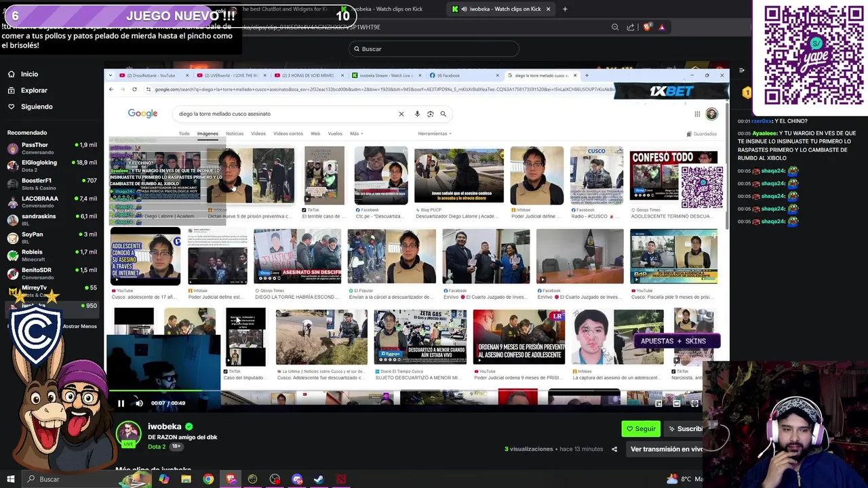
Task: Open the Google account avatar
Action: tap(711, 114)
